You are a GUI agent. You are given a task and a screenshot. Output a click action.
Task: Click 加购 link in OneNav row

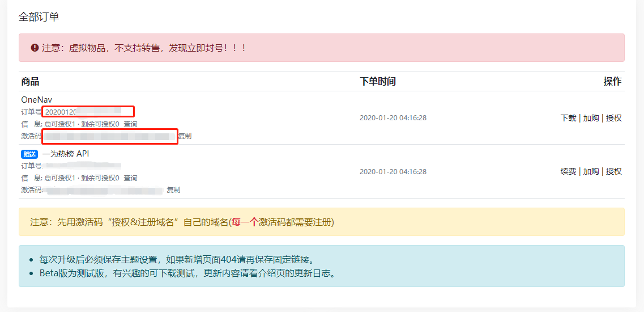591,118
